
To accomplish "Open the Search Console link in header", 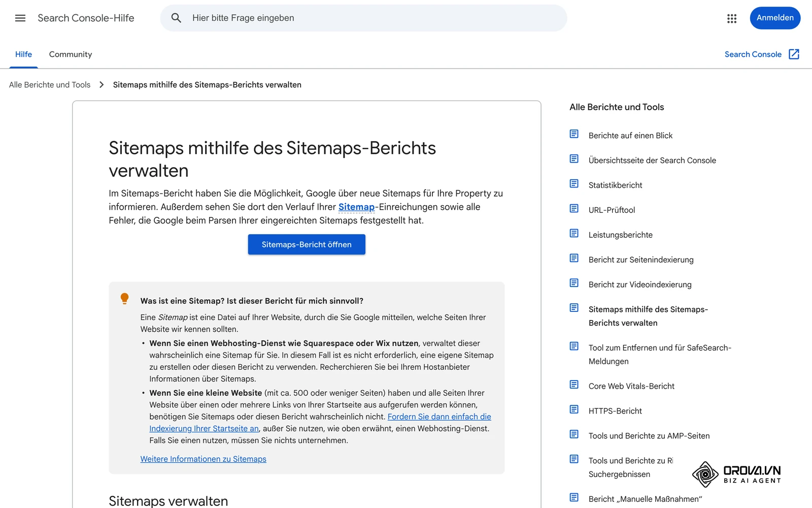I will 753,54.
